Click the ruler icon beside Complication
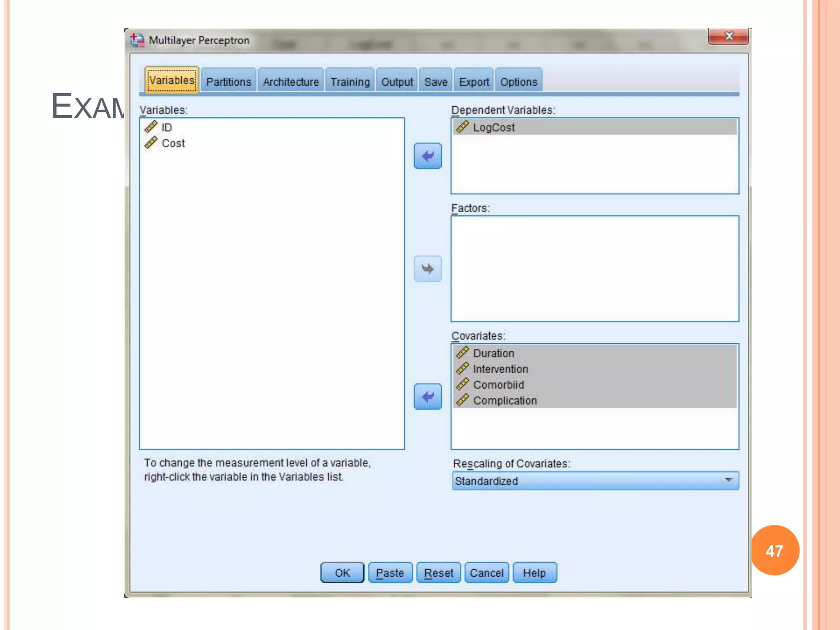The width and height of the screenshot is (840, 630). coord(462,400)
